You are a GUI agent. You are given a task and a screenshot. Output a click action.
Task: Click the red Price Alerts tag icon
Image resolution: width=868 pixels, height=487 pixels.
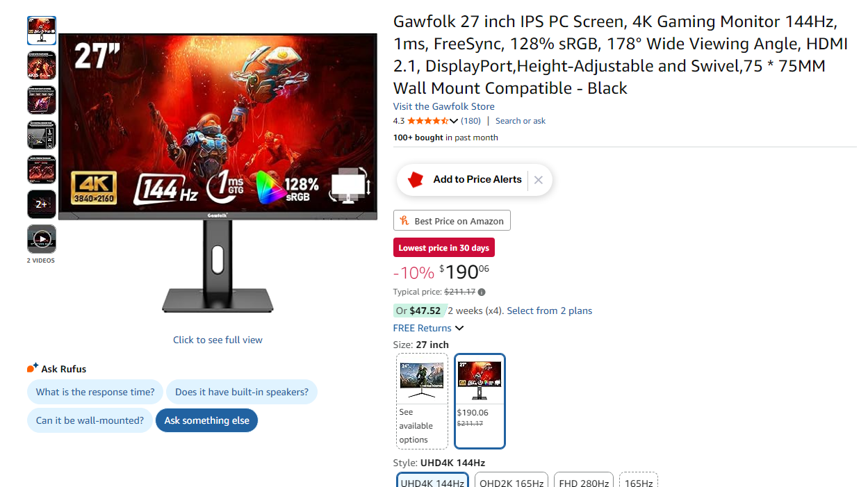click(416, 180)
